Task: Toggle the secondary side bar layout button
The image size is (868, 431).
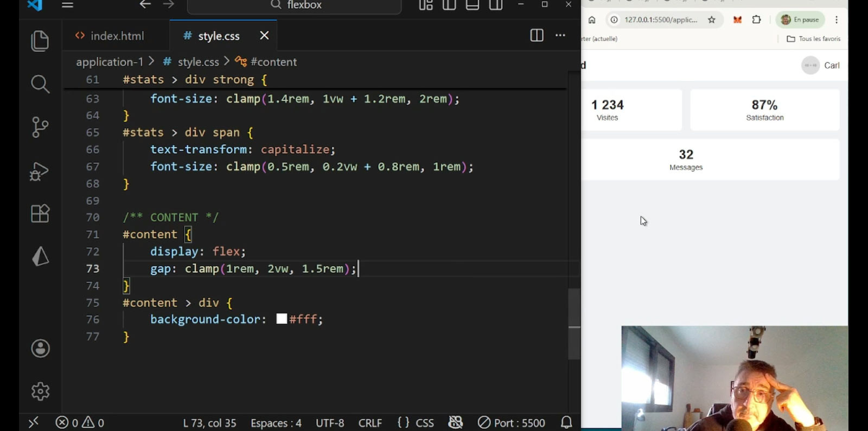Action: tap(496, 5)
